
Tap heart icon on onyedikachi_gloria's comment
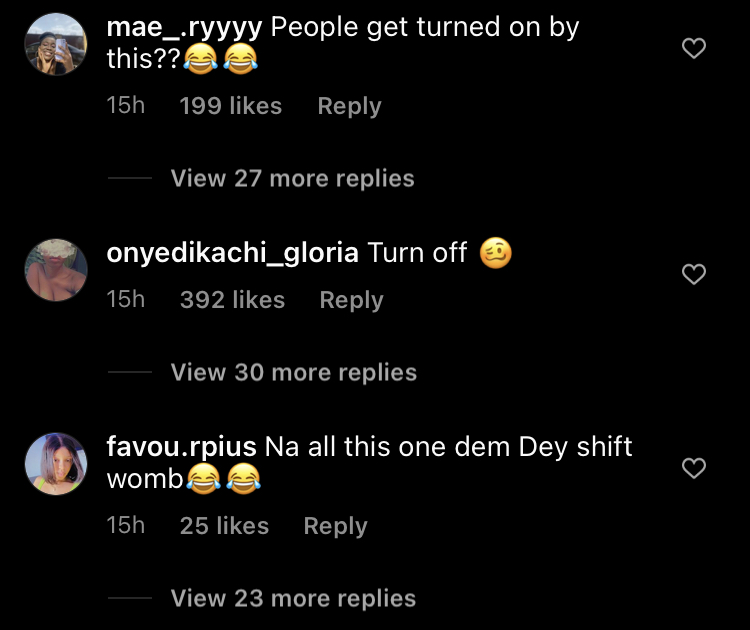click(x=694, y=274)
